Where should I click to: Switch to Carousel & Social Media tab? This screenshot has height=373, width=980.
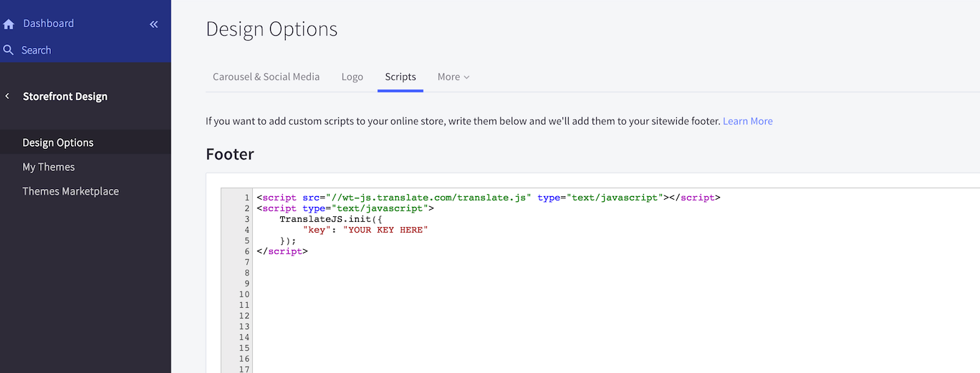click(266, 77)
